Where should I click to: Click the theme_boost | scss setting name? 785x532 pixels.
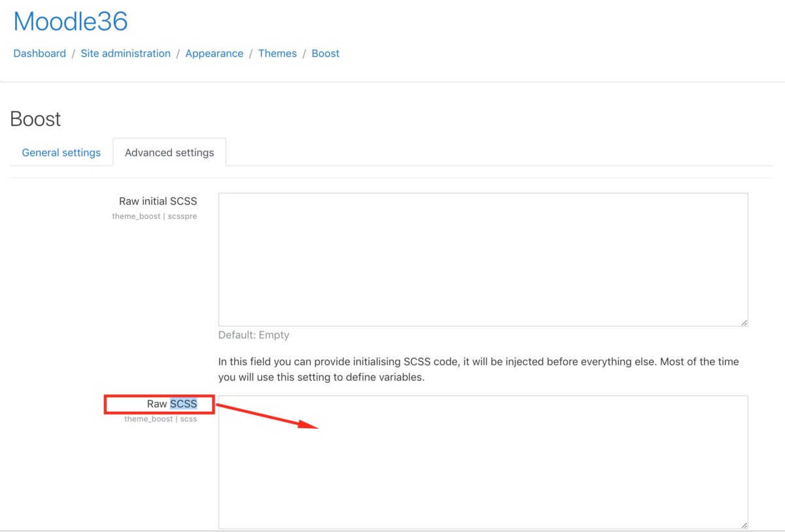tap(160, 419)
